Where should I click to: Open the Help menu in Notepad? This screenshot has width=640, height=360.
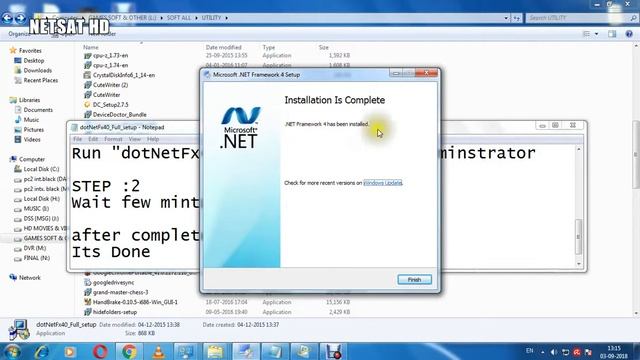click(x=153, y=139)
